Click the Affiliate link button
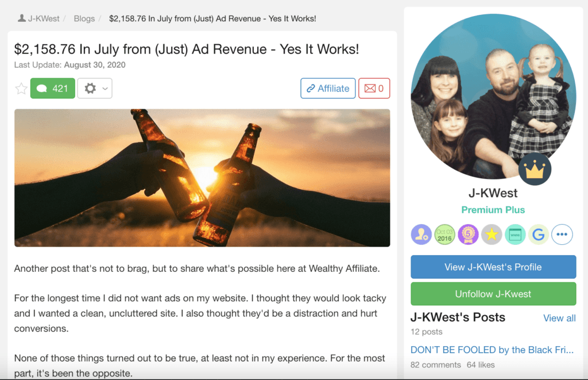 (328, 88)
